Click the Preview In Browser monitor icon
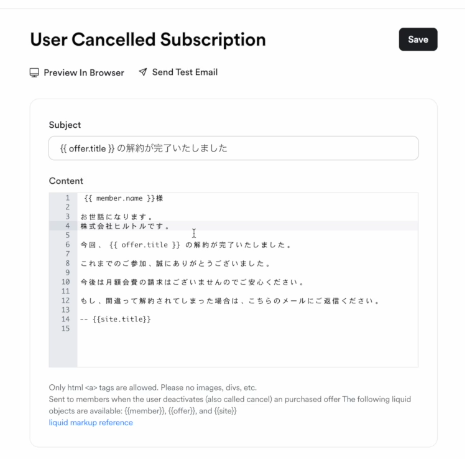This screenshot has height=459, width=465. coord(34,73)
